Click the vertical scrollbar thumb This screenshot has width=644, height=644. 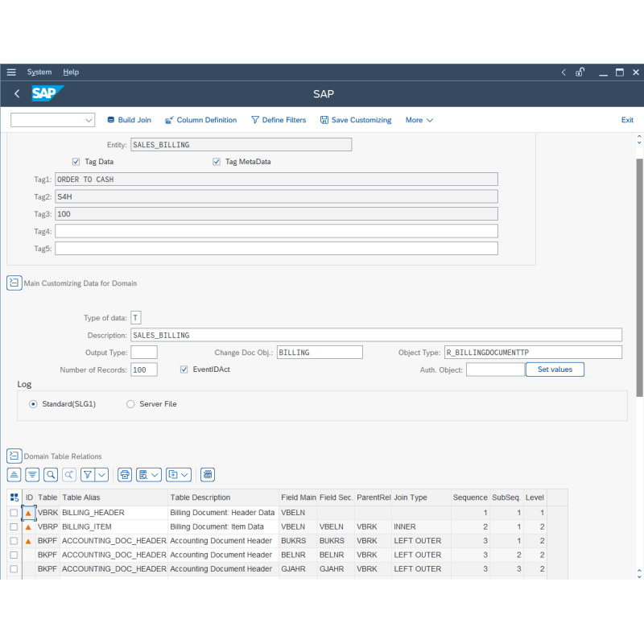[x=639, y=277]
